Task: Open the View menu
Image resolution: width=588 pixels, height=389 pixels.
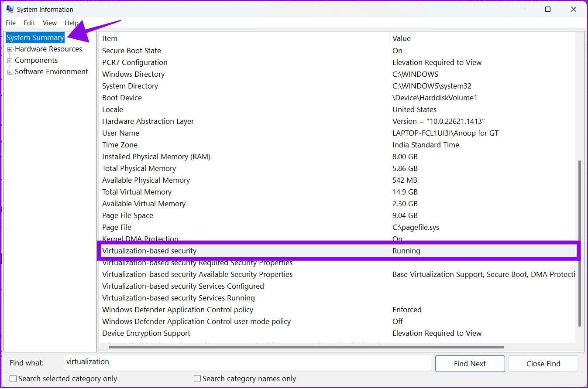Action: coord(50,23)
